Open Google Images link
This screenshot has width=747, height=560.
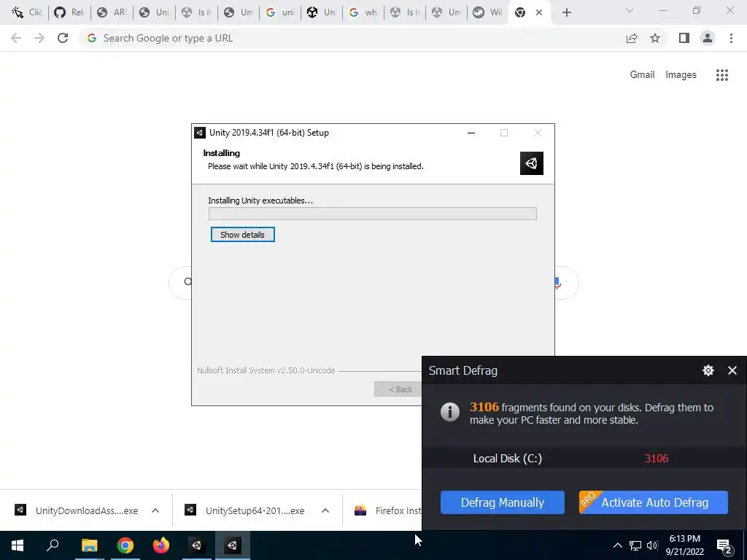(x=681, y=75)
